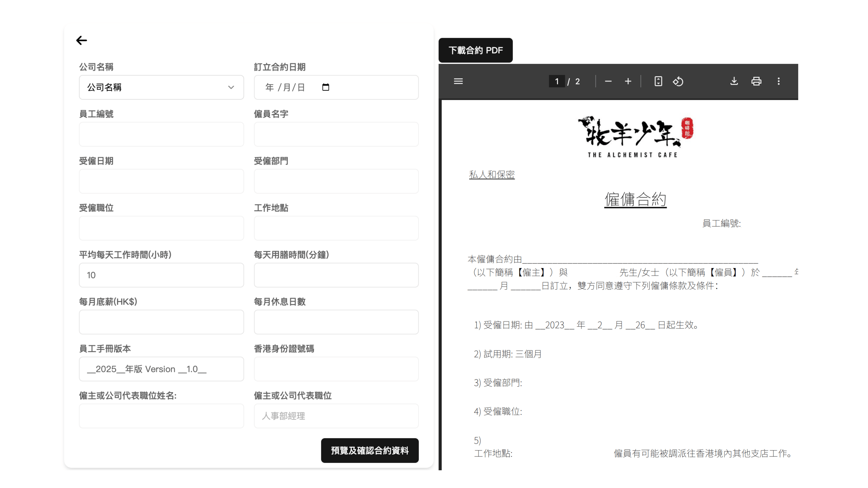Go back using the left arrow icon
868x488 pixels.
pos(82,40)
